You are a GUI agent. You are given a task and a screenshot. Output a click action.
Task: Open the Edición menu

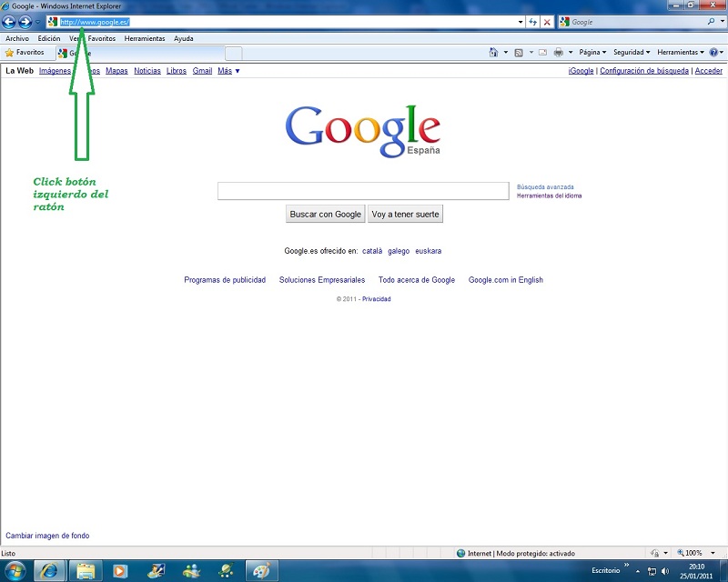click(x=49, y=38)
